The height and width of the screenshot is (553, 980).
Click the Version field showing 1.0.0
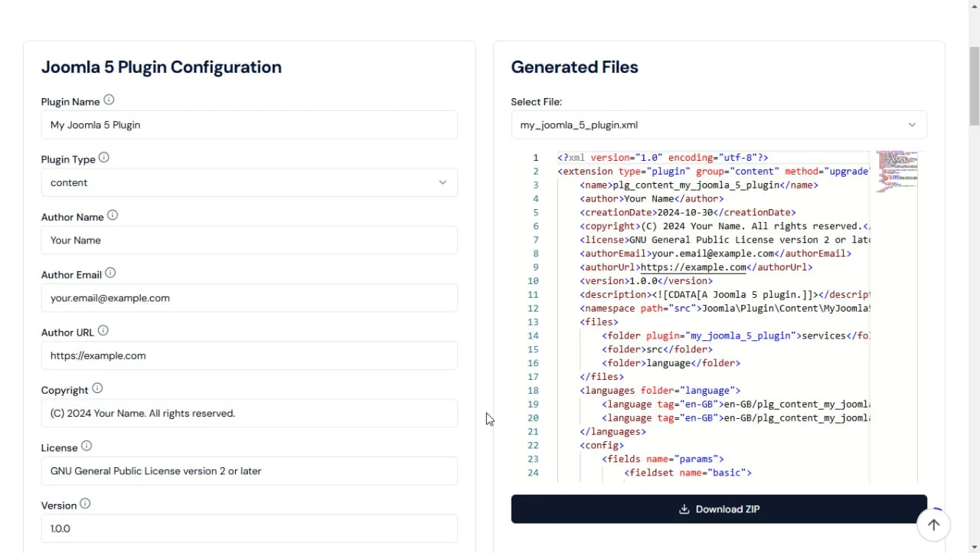point(249,528)
